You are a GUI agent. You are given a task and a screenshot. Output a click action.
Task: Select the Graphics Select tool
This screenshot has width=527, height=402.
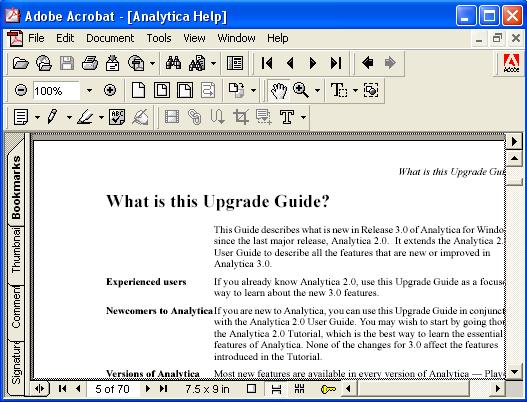click(371, 90)
